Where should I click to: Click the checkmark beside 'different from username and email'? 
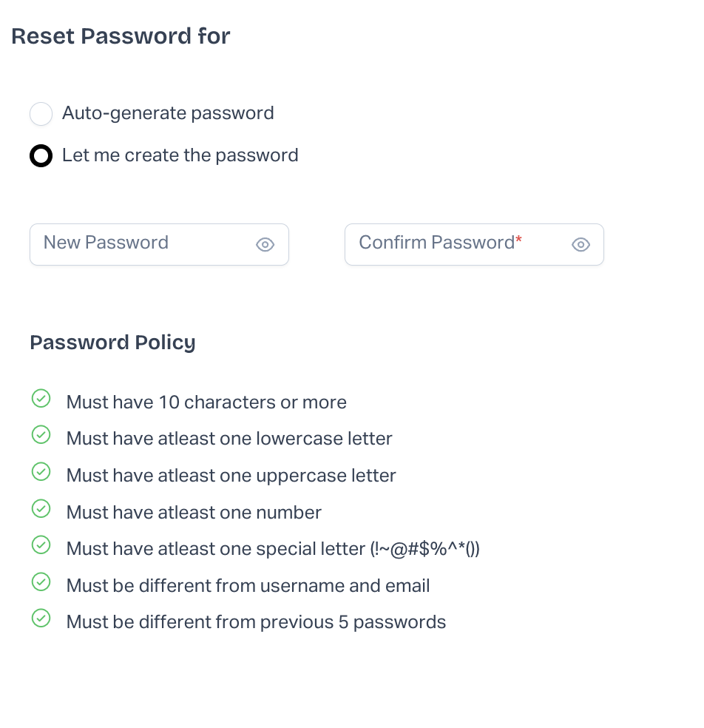(x=41, y=582)
